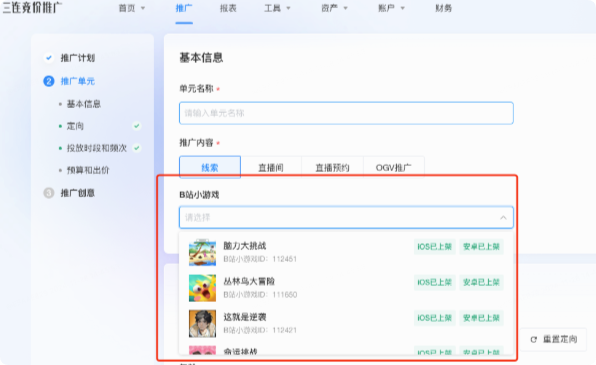Click the step 3 circle icon for 推广创意

49,193
